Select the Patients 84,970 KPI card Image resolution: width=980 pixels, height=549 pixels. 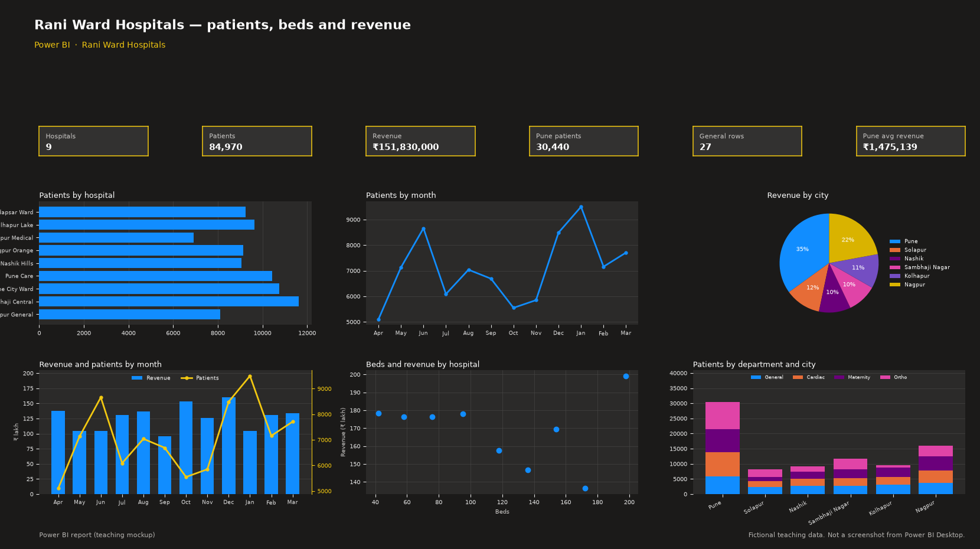(257, 141)
